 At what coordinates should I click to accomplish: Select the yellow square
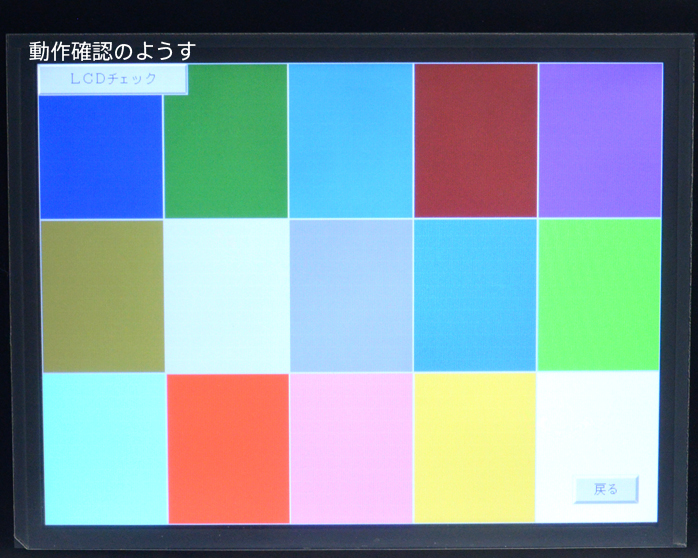(x=475, y=448)
